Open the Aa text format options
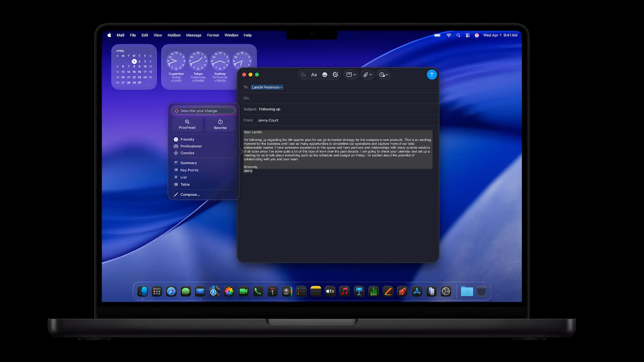Screen dimensions: 644x362 click(x=314, y=75)
